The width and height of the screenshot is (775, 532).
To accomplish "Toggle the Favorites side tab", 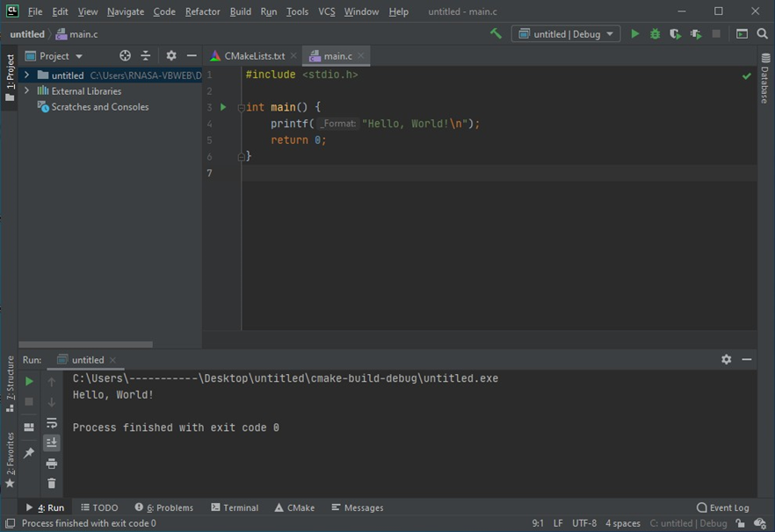I will coord(10,460).
